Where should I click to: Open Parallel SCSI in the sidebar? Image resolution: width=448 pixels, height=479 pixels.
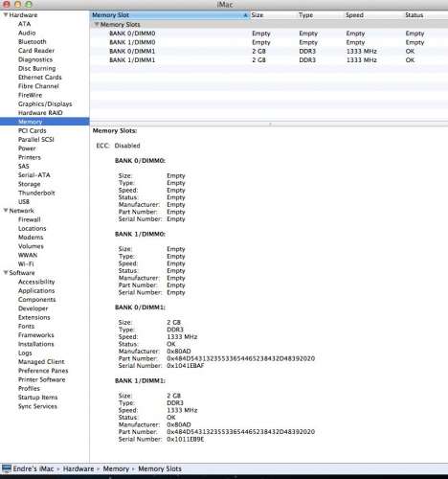click(x=36, y=139)
